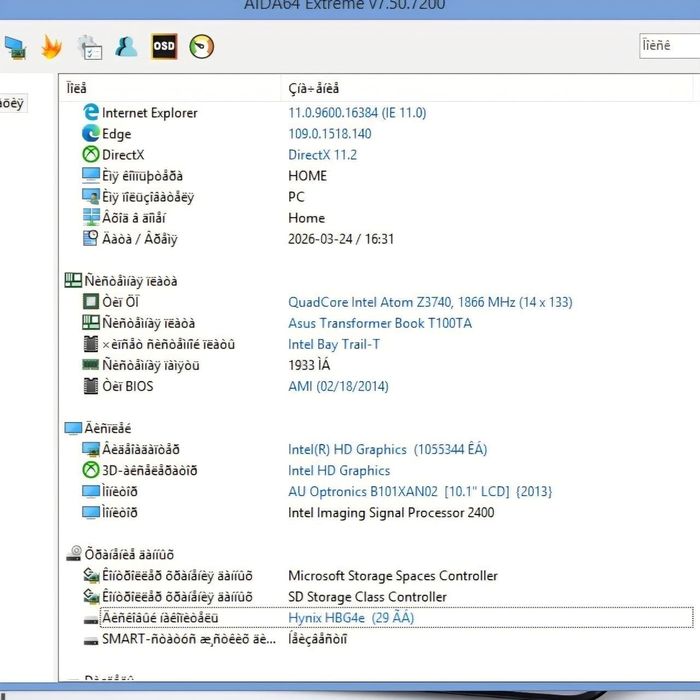700x700 pixels.
Task: Select the PC user name value
Action: click(x=296, y=196)
